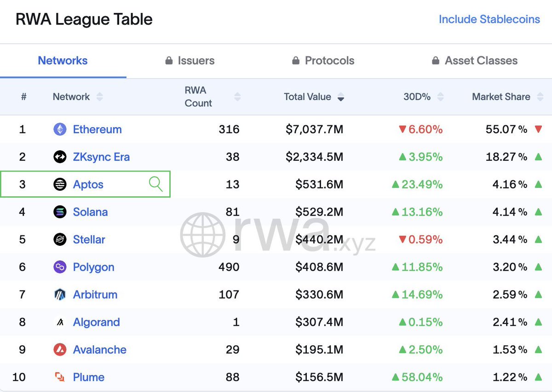
Task: Open the Aptos network link
Action: pos(88,185)
